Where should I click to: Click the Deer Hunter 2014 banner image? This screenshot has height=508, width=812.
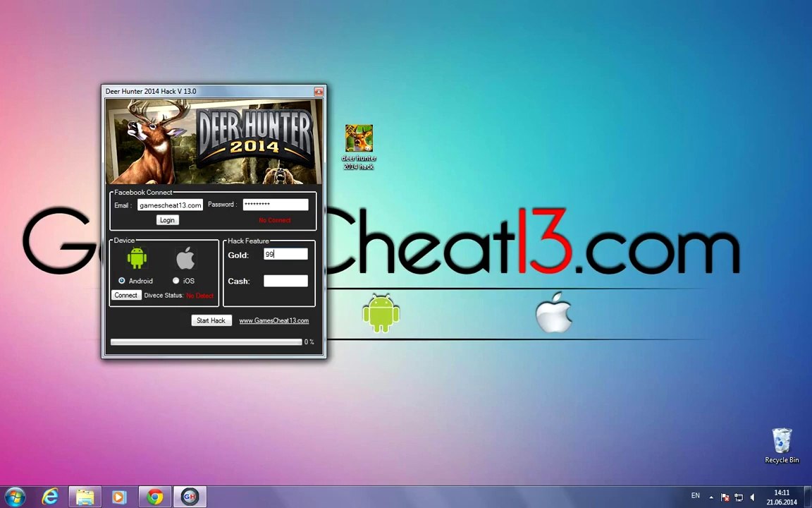(x=214, y=142)
